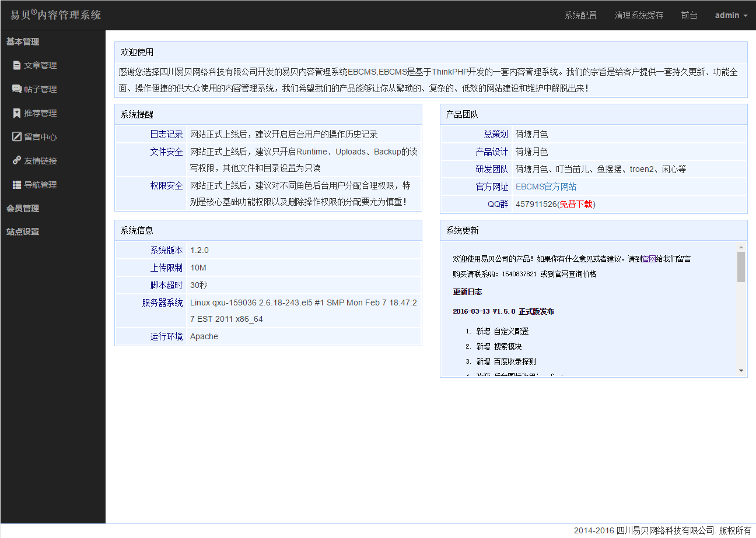Click the 帖子管理 chat bubbles icon

[x=17, y=89]
